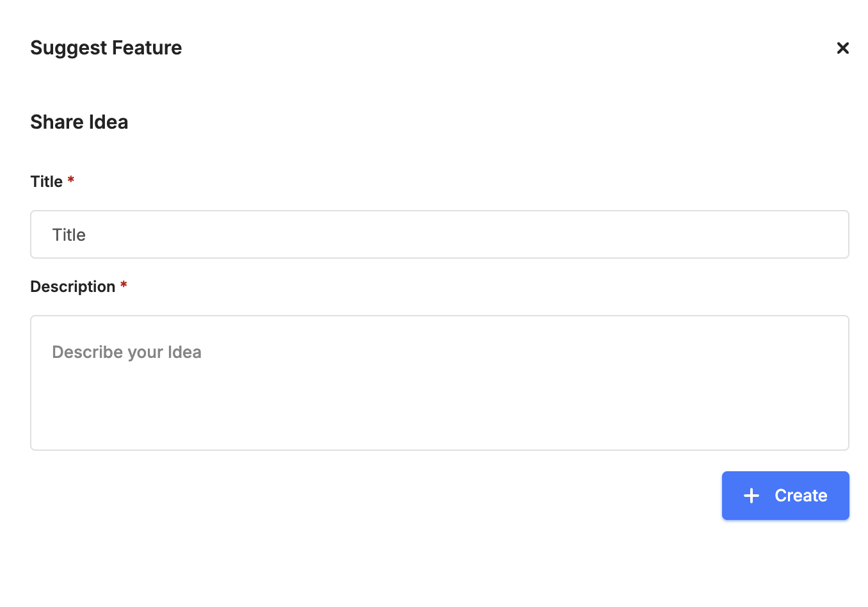Click the Share Idea heading
868x607 pixels.
click(x=79, y=122)
